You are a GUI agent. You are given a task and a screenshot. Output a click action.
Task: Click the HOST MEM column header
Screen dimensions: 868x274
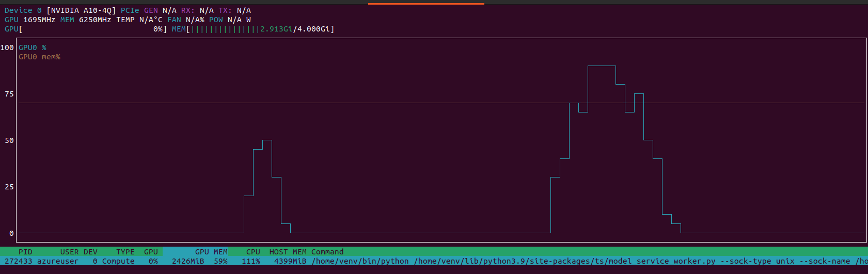tap(288, 252)
